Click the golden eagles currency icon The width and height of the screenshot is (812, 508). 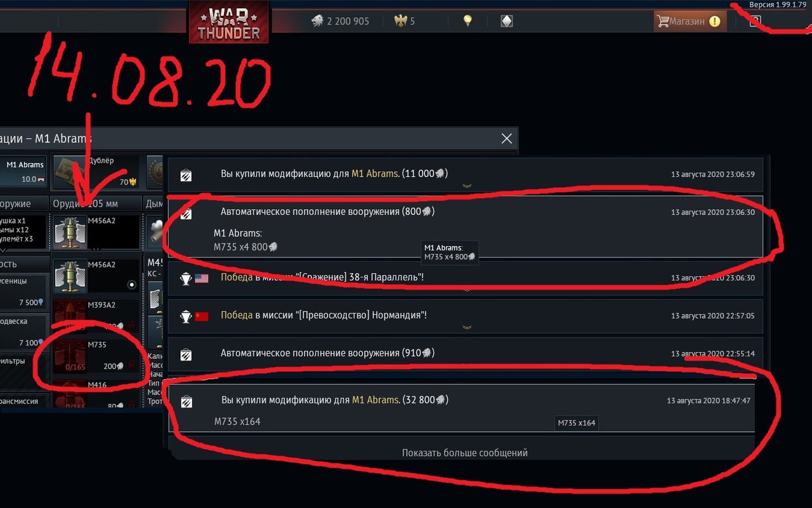[400, 21]
